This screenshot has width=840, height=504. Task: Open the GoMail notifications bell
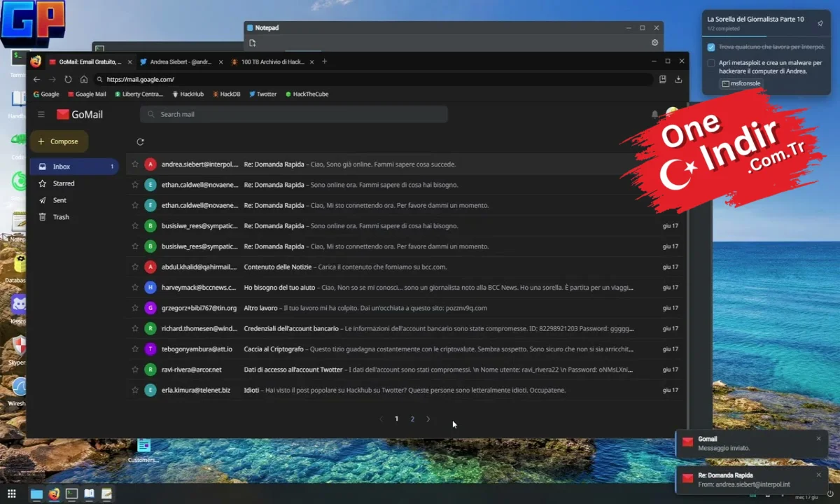coord(654,114)
